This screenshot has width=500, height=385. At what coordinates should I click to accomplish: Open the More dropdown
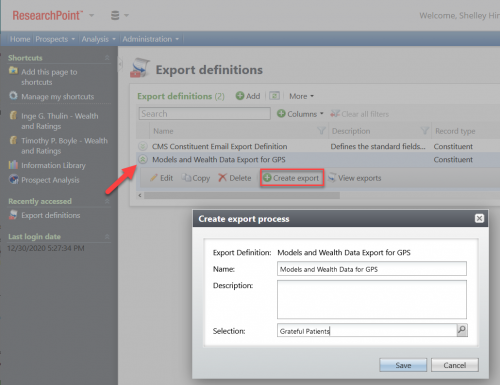(301, 96)
